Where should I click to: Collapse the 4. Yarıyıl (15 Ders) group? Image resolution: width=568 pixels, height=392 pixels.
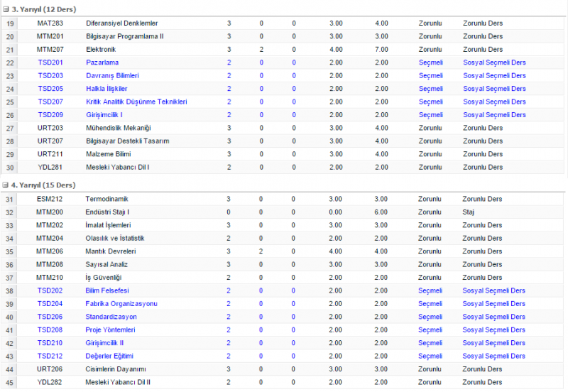(6, 184)
